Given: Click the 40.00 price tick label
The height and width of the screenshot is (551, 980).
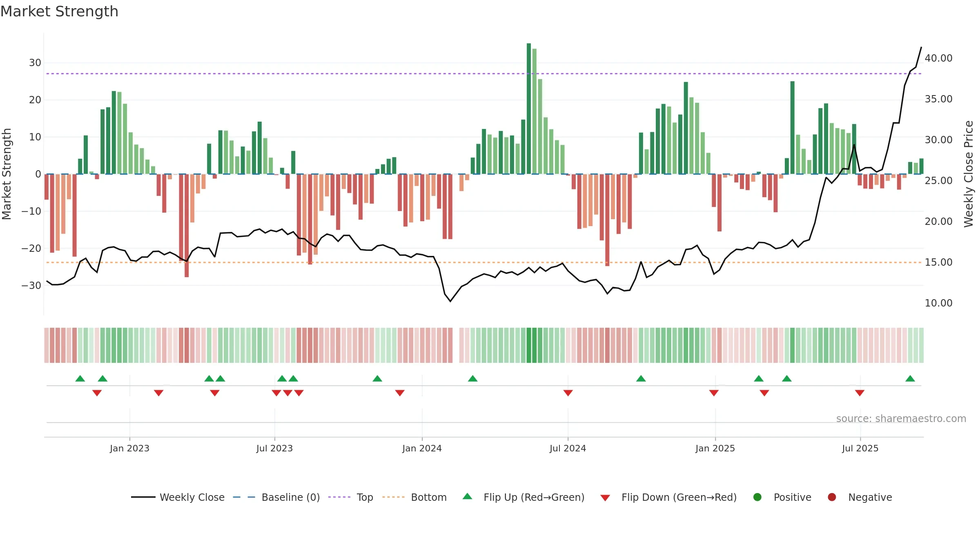Looking at the screenshot, I should 938,58.
